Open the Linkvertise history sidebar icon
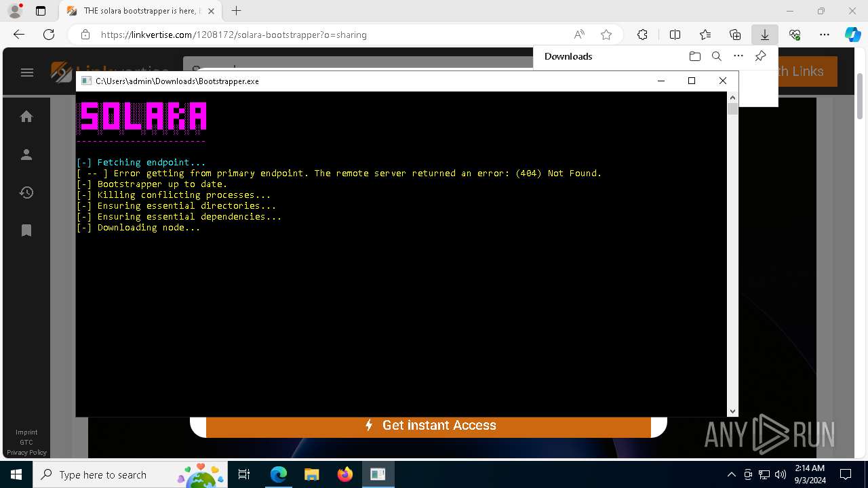Screen dimensions: 868x488 [x=26, y=192]
